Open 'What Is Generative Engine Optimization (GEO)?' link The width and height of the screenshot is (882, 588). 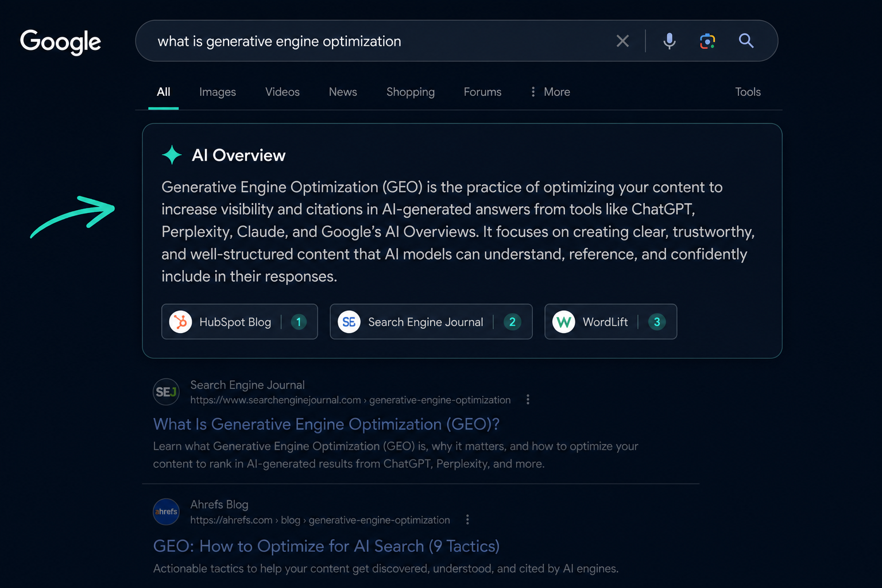tap(326, 424)
